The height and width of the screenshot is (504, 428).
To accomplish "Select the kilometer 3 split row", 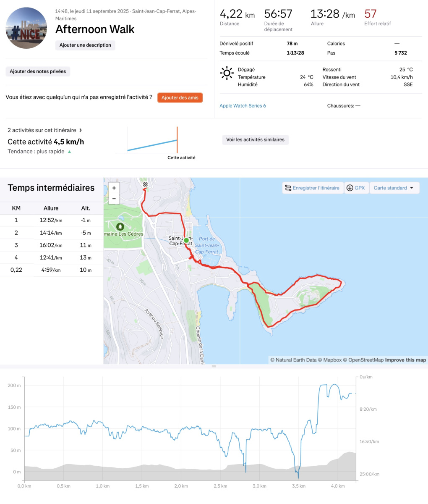I will pos(51,245).
